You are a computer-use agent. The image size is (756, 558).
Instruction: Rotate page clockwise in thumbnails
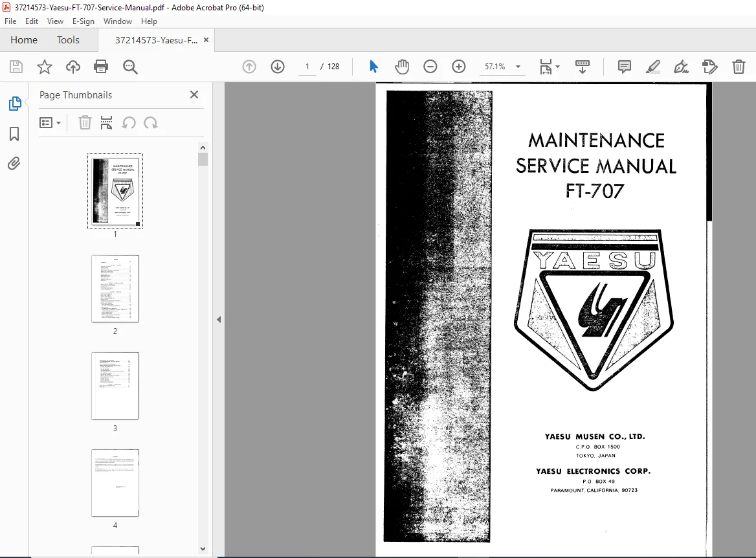point(150,123)
